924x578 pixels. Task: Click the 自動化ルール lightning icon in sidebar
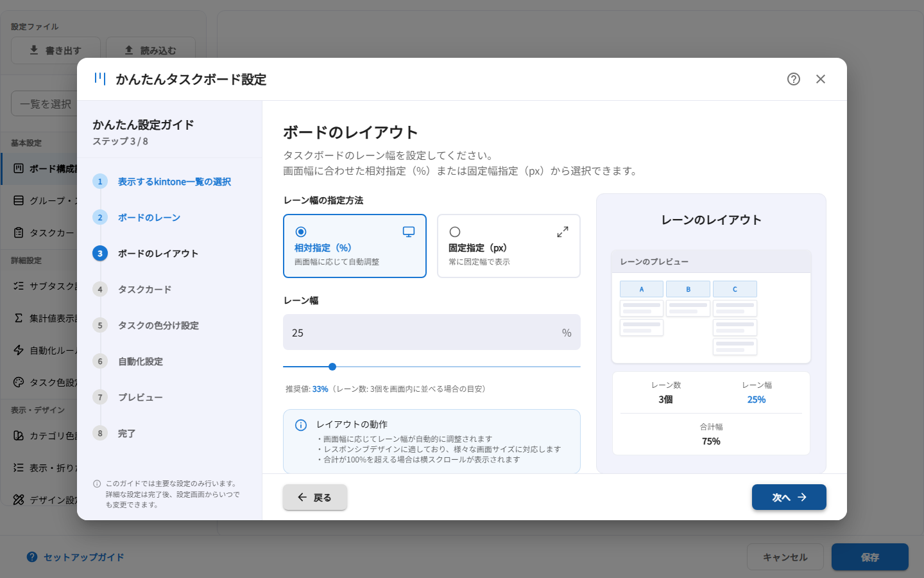(x=19, y=350)
